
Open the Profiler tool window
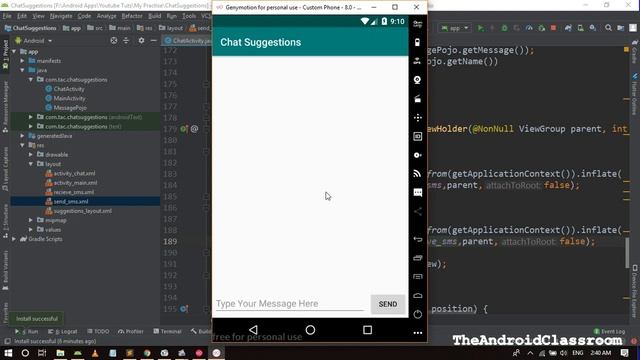131,331
